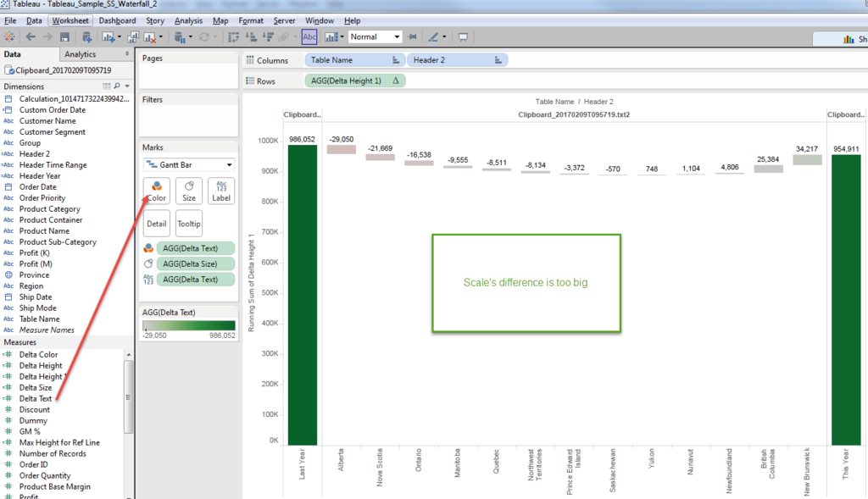
Task: Toggle the Abc show mark labels button
Action: (x=309, y=37)
